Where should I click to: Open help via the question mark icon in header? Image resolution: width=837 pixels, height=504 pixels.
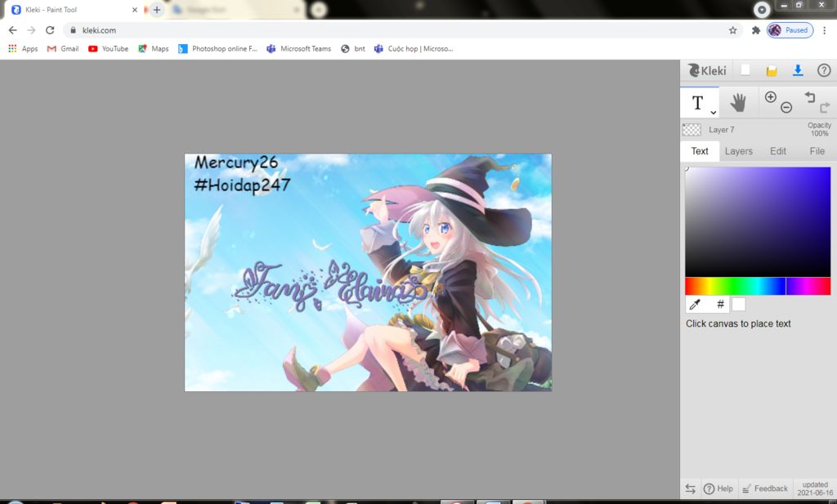click(824, 70)
